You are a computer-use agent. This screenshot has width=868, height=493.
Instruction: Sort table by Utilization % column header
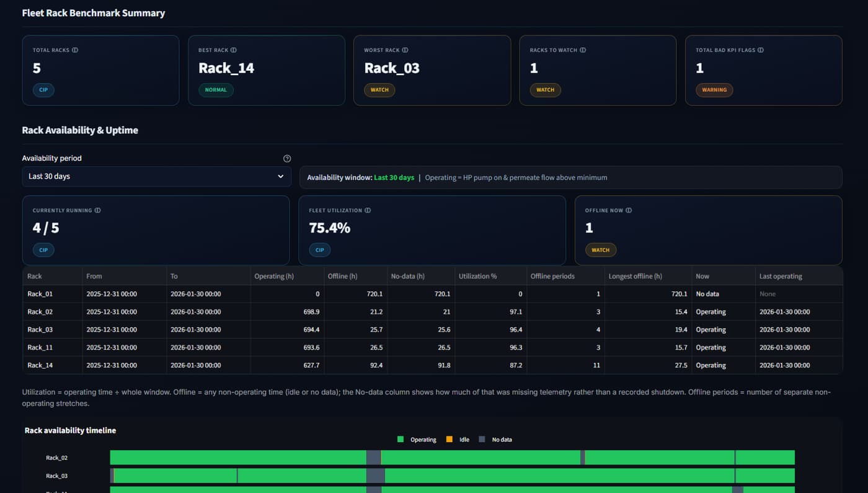click(489, 276)
